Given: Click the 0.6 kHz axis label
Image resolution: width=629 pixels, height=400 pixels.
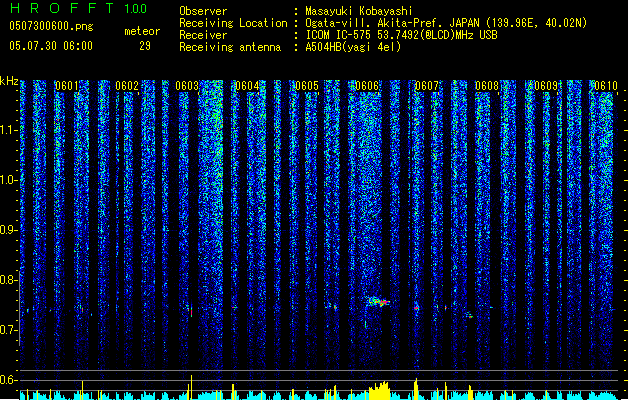Looking at the screenshot, I should 8,380.
